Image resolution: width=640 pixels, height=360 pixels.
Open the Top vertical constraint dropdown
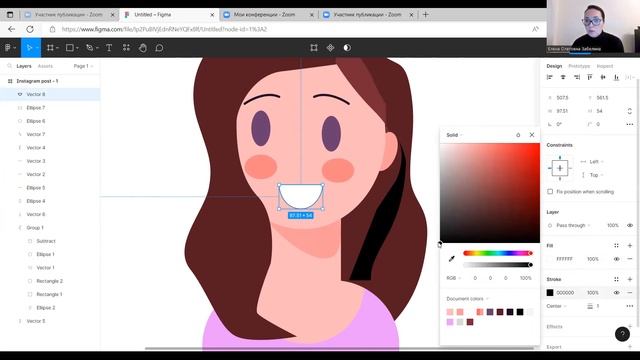[596, 175]
